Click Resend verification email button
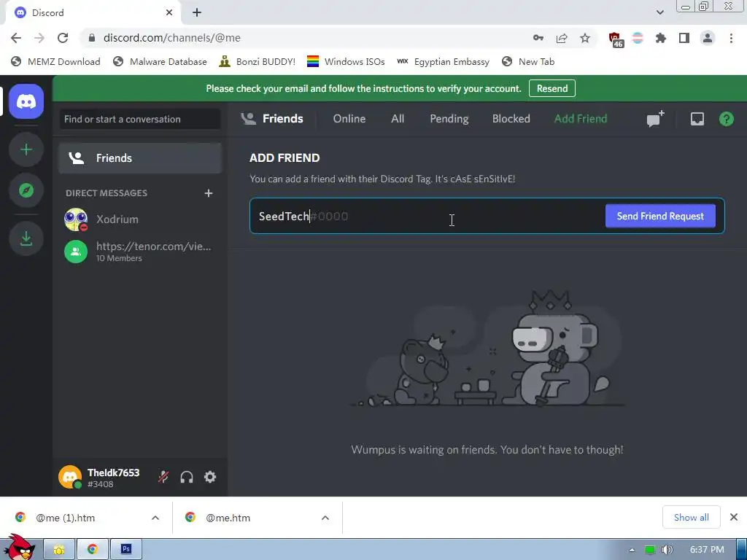Screen dimensions: 747x560 click(552, 88)
